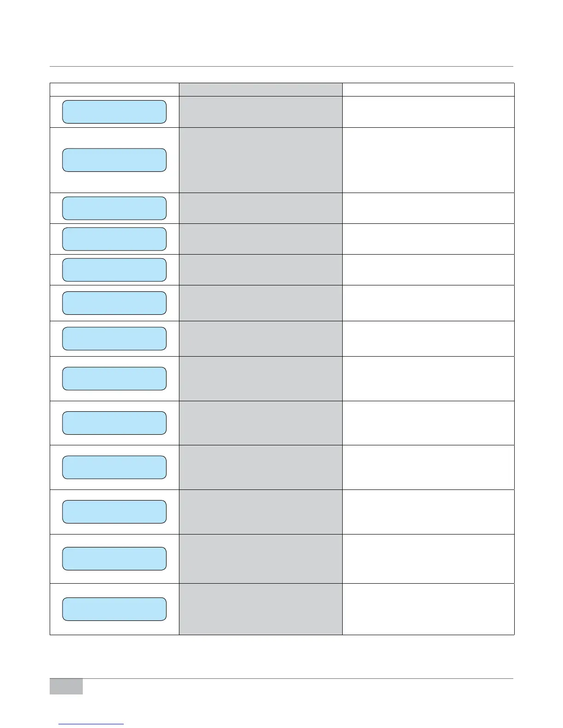Click the seventh blue display box
This screenshot has width=563, height=728.
tap(114, 339)
